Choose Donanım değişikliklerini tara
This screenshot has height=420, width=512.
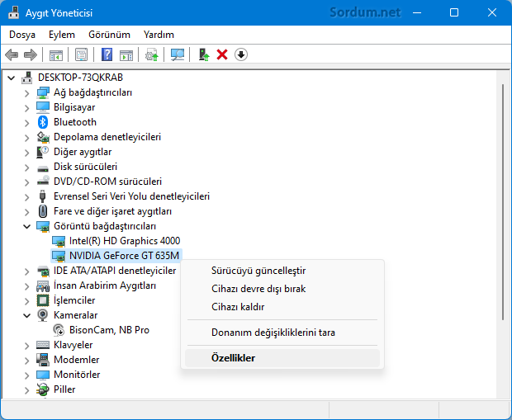[x=282, y=333]
